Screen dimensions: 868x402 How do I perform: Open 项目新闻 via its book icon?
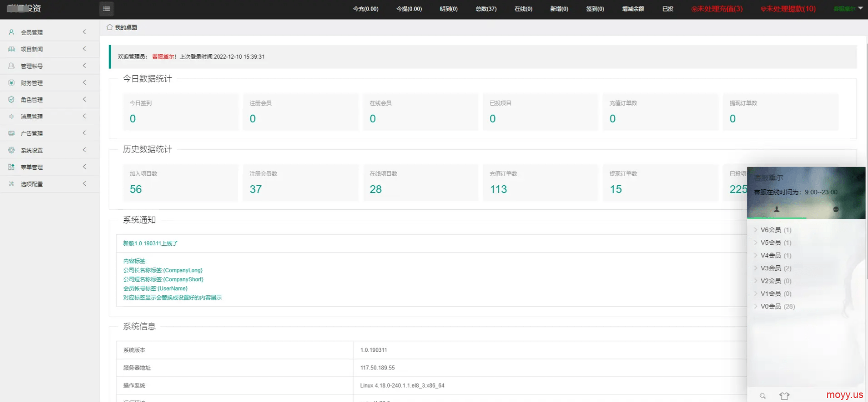tap(11, 49)
